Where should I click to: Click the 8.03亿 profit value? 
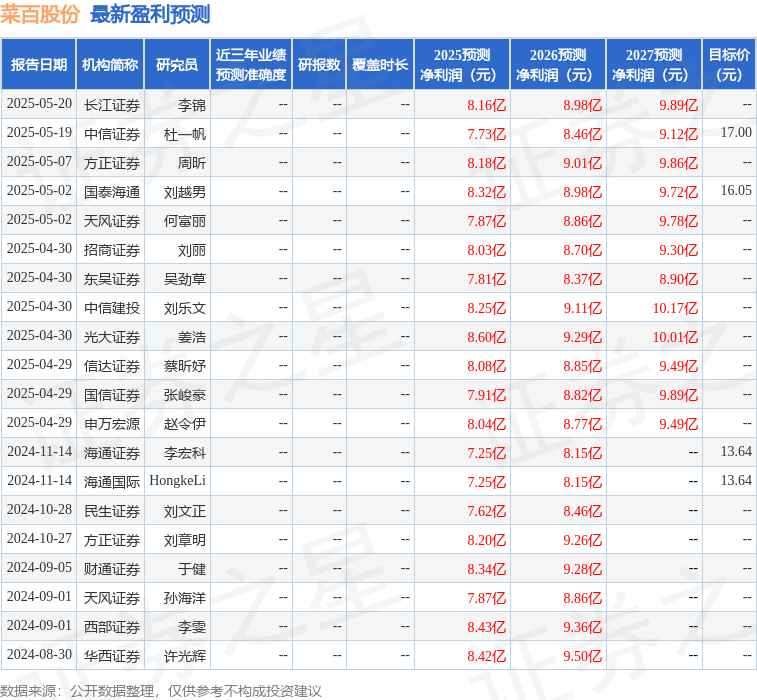(487, 250)
